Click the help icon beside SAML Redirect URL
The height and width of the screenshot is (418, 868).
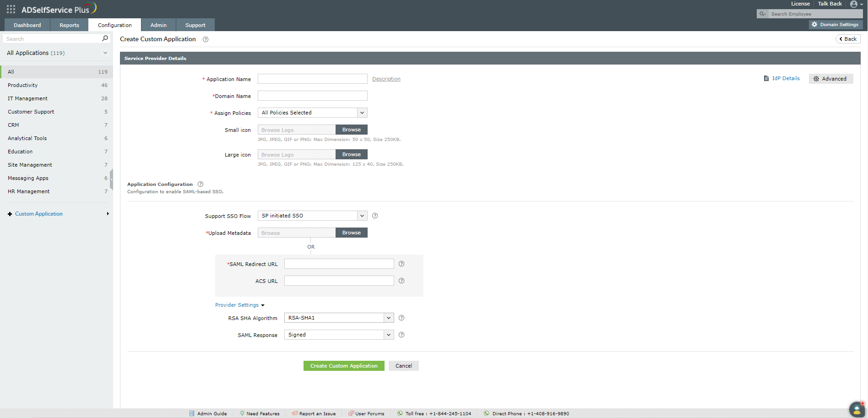pos(401,264)
